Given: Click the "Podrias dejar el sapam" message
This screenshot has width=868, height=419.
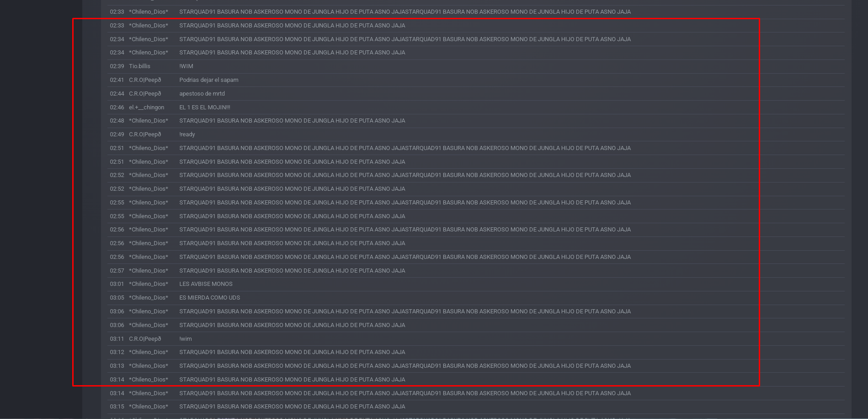Looking at the screenshot, I should click(x=209, y=80).
